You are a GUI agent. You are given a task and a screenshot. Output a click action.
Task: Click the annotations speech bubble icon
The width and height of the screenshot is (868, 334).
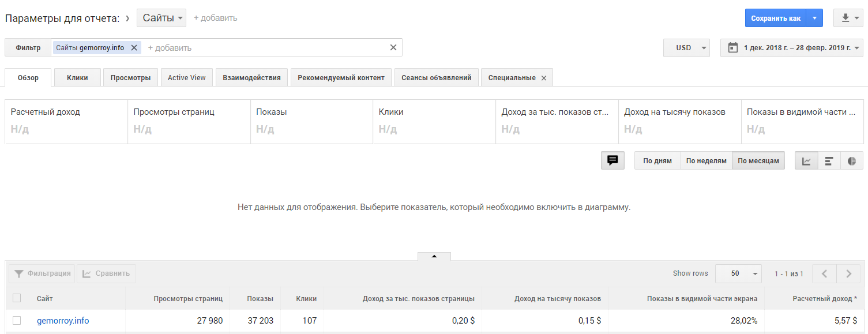(x=613, y=160)
